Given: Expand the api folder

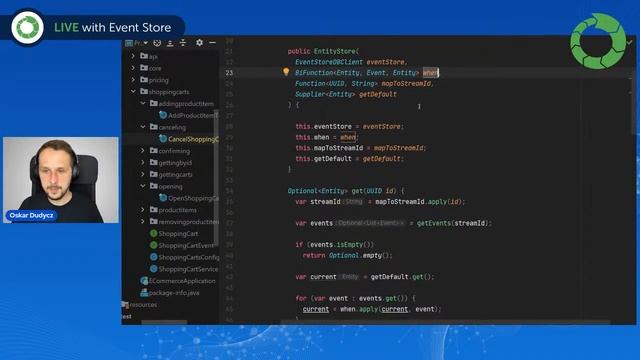Looking at the screenshot, I should (133, 56).
